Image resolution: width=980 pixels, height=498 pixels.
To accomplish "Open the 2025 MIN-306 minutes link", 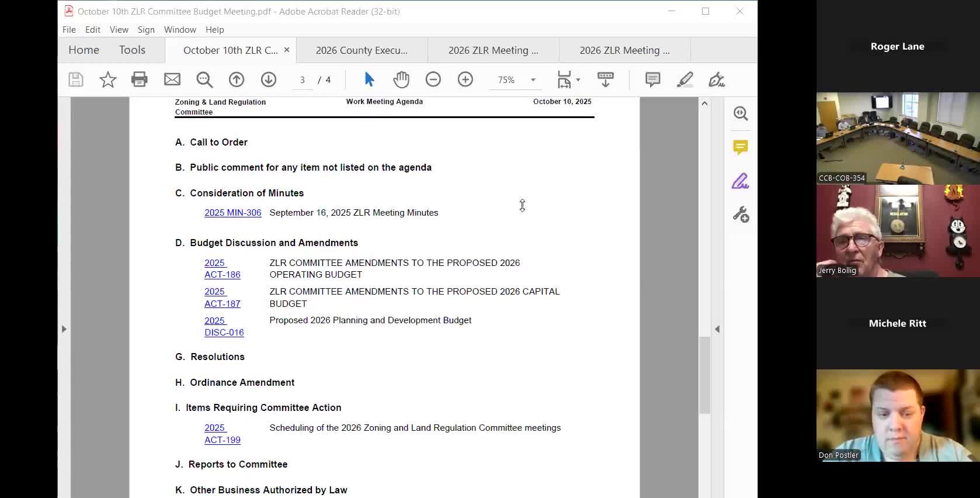I will (232, 213).
